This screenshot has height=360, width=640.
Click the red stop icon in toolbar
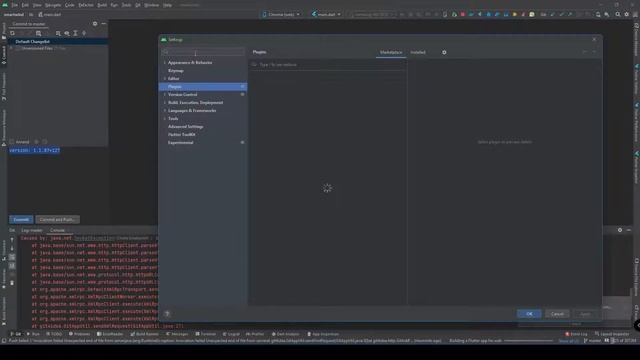point(462,14)
